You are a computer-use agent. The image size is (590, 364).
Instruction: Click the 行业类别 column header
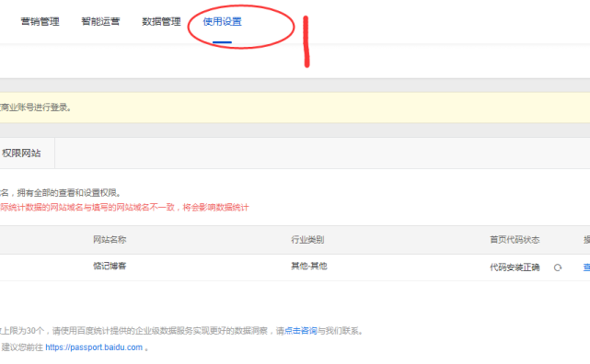pos(307,240)
